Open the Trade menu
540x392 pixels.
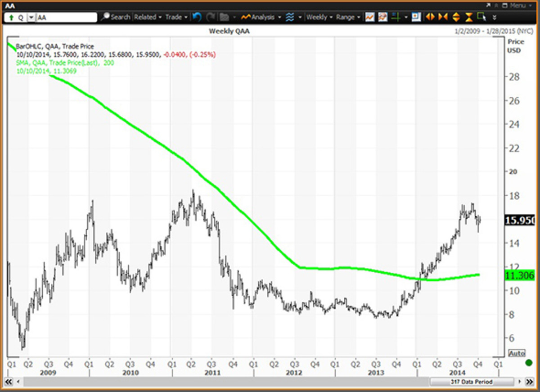(x=176, y=17)
